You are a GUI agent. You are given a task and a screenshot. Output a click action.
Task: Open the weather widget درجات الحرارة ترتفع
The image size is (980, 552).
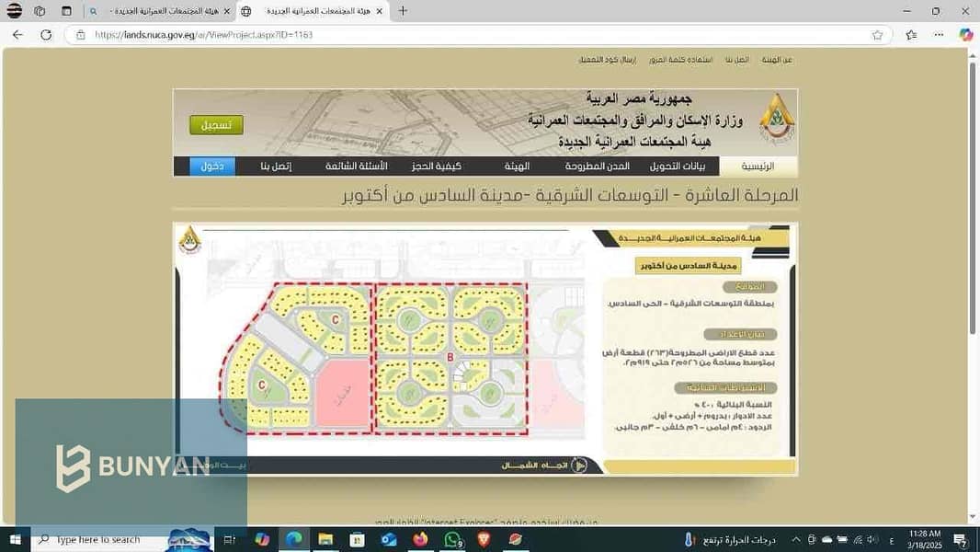tap(729, 539)
